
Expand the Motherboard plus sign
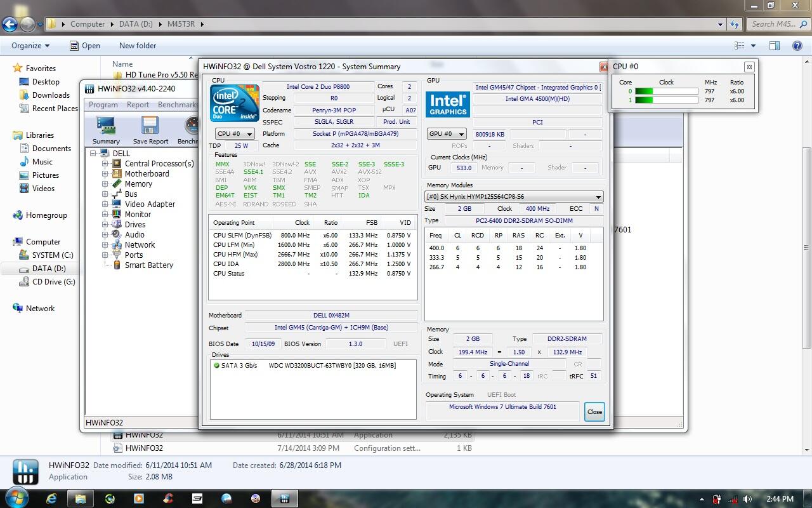point(105,173)
